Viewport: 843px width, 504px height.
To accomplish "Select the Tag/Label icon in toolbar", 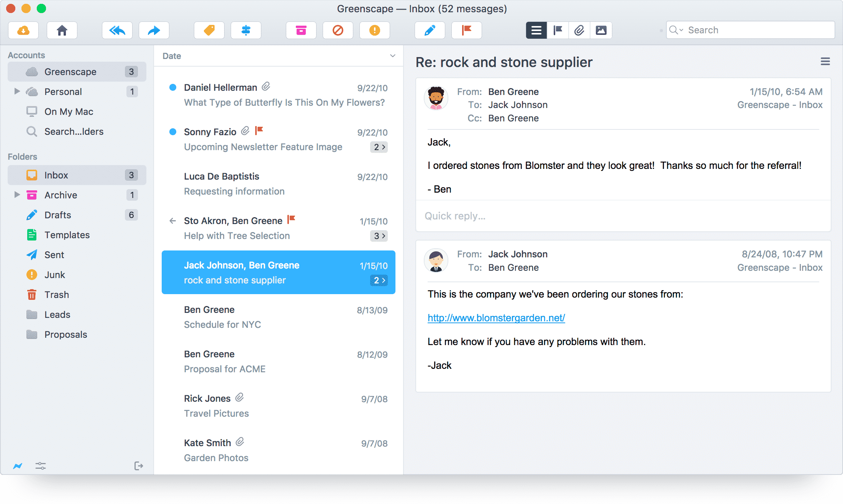I will (x=210, y=30).
